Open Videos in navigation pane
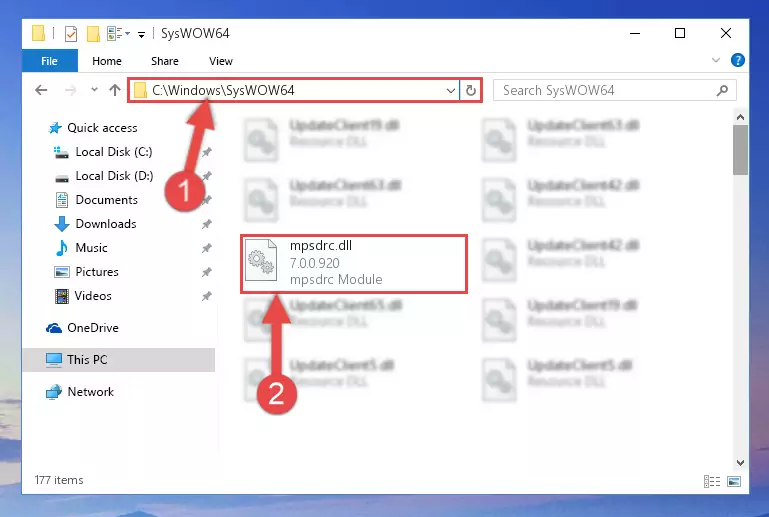The height and width of the screenshot is (517, 769). 93,296
